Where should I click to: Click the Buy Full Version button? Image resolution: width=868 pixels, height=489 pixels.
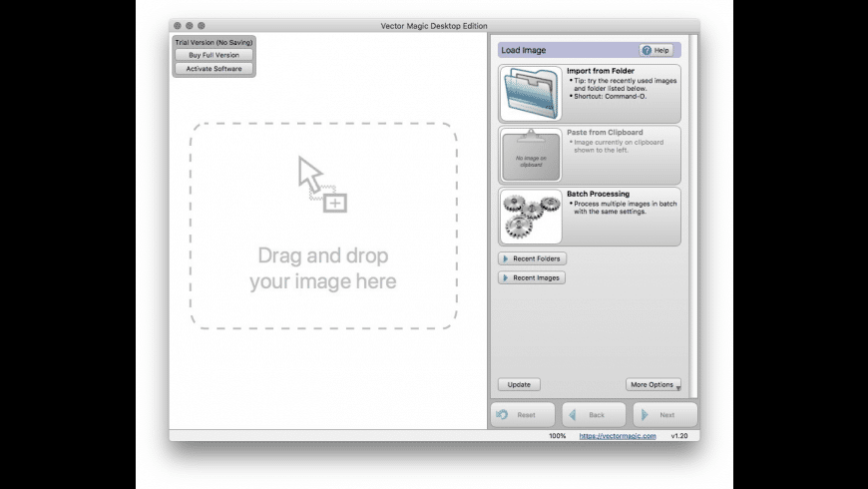coord(214,55)
